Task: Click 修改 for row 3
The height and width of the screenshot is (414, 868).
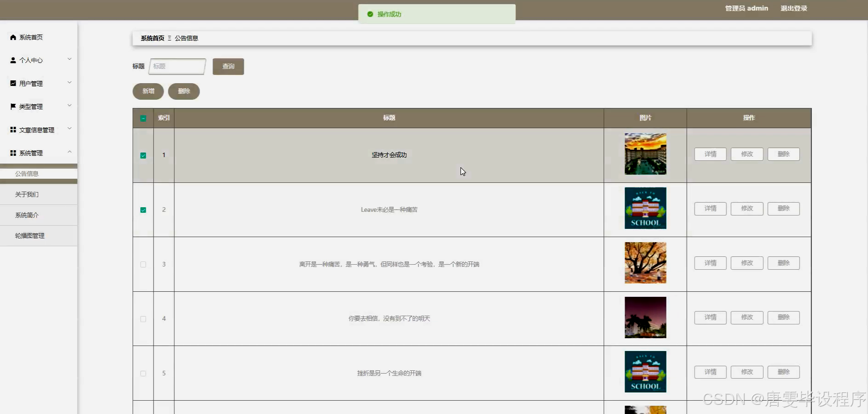Action: [747, 263]
